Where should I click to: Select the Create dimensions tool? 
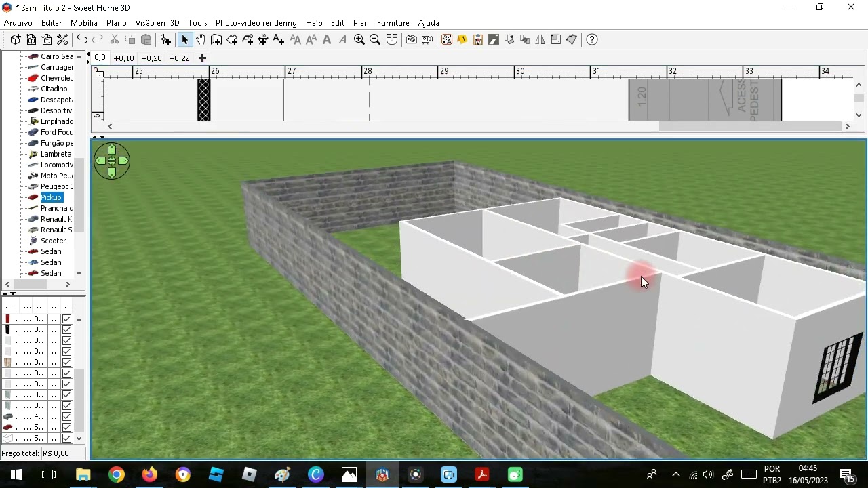[x=263, y=39]
